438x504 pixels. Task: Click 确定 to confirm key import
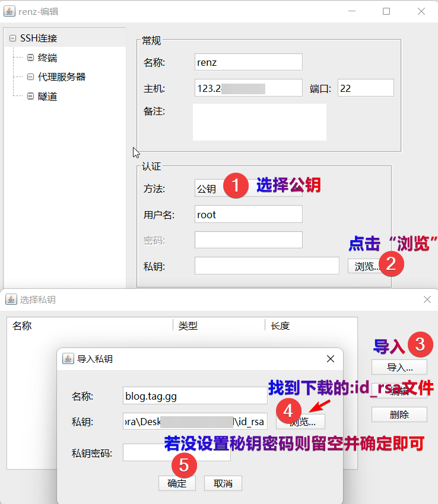(x=177, y=483)
